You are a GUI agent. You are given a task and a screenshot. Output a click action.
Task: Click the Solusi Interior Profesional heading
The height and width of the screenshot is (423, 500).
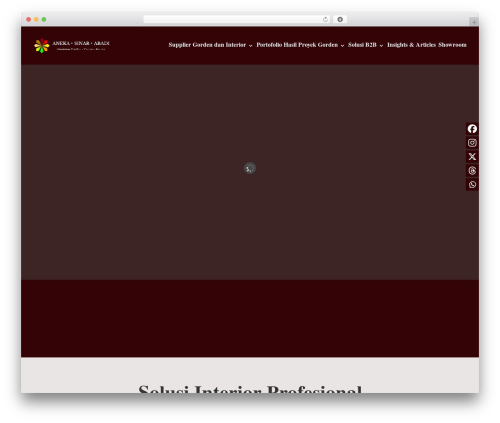click(x=250, y=388)
